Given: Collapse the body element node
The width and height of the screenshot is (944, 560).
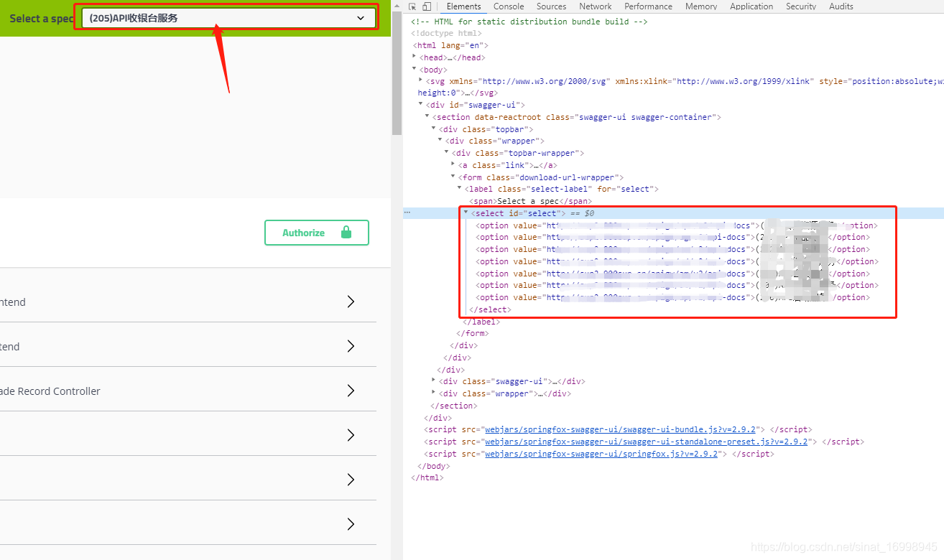Looking at the screenshot, I should tap(415, 69).
